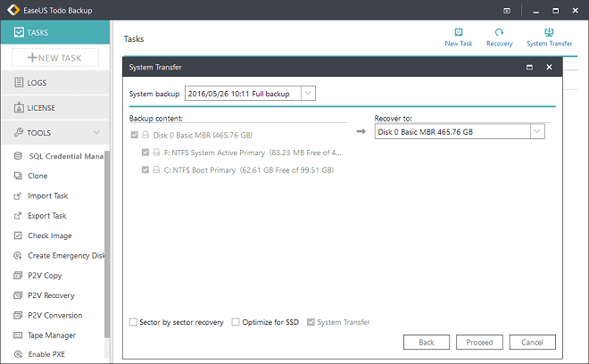The width and height of the screenshot is (589, 364).
Task: Toggle the C: NTFS Boot Primary checkbox
Action: 145,170
